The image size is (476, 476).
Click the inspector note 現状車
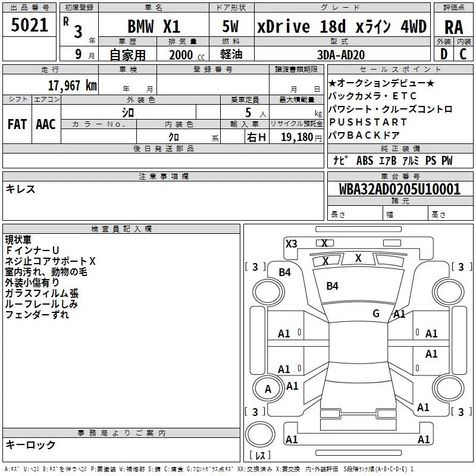18,240
